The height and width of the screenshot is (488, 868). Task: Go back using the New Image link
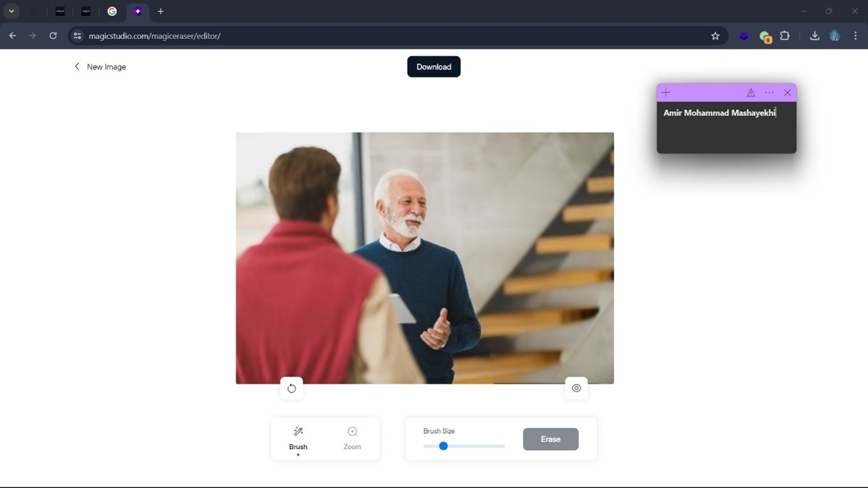point(100,67)
